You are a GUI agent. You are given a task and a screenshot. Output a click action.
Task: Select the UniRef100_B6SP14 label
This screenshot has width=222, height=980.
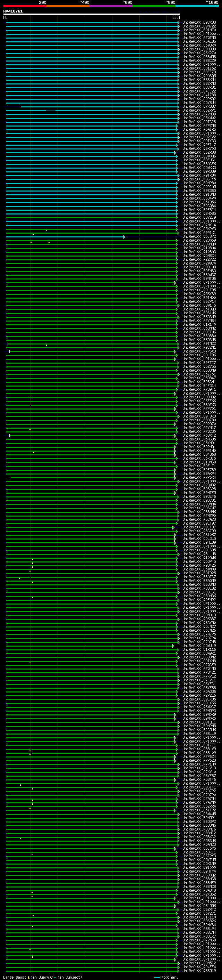pyautogui.click(x=199, y=302)
